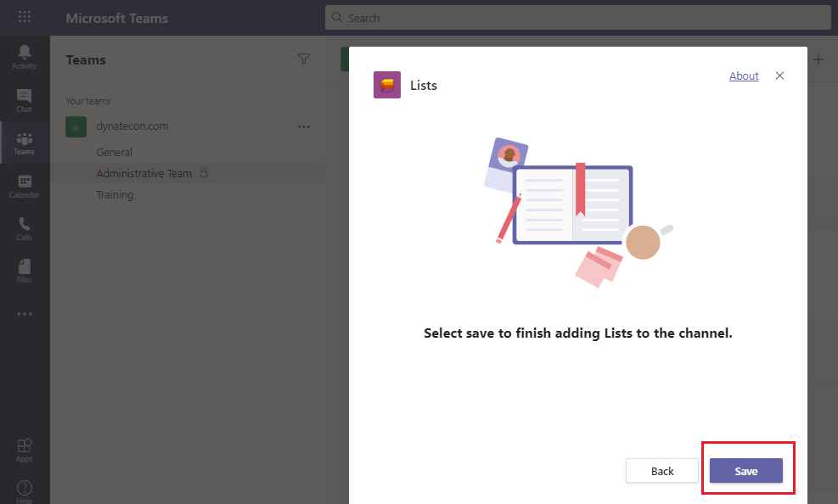Open the app launcher waffle icon
Screen dimensions: 838x504
(x=25, y=18)
